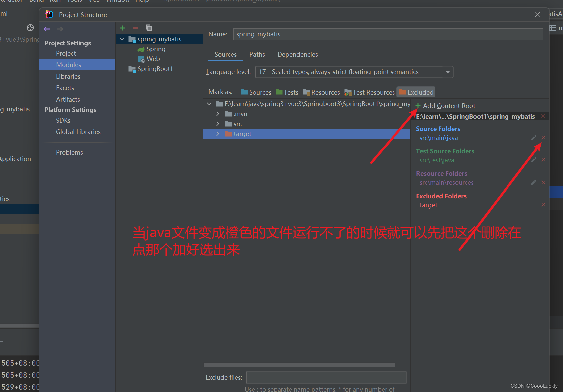Screen dimensions: 563x392
Task: Open the Problems section
Action: (69, 152)
